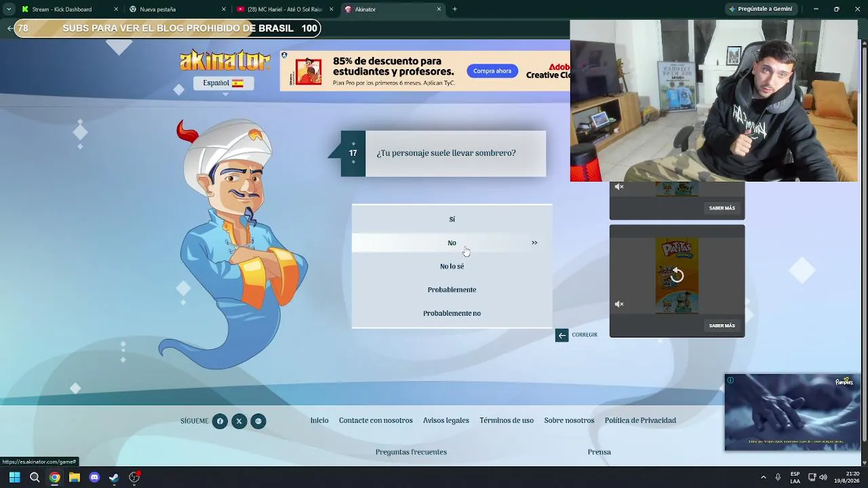The height and width of the screenshot is (488, 868).
Task: Switch to the "Nueva pestaña" tab
Action: coord(178,9)
